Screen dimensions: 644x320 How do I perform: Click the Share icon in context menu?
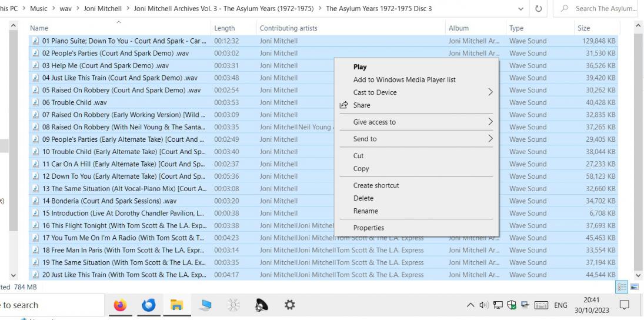(x=343, y=105)
